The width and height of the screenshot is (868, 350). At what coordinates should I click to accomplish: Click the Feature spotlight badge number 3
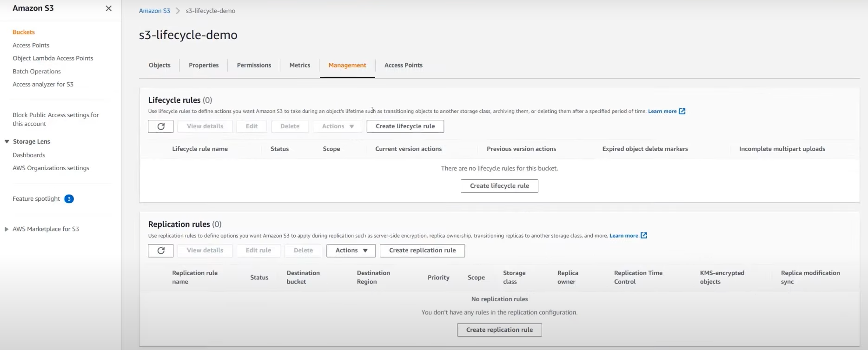tap(69, 199)
